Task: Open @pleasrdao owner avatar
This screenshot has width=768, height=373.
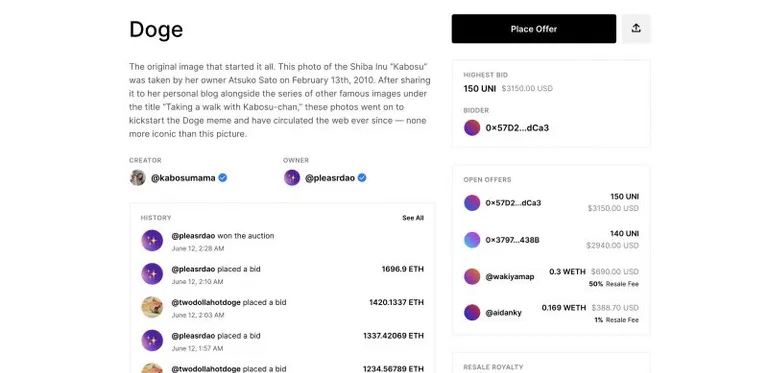Action: click(x=292, y=178)
